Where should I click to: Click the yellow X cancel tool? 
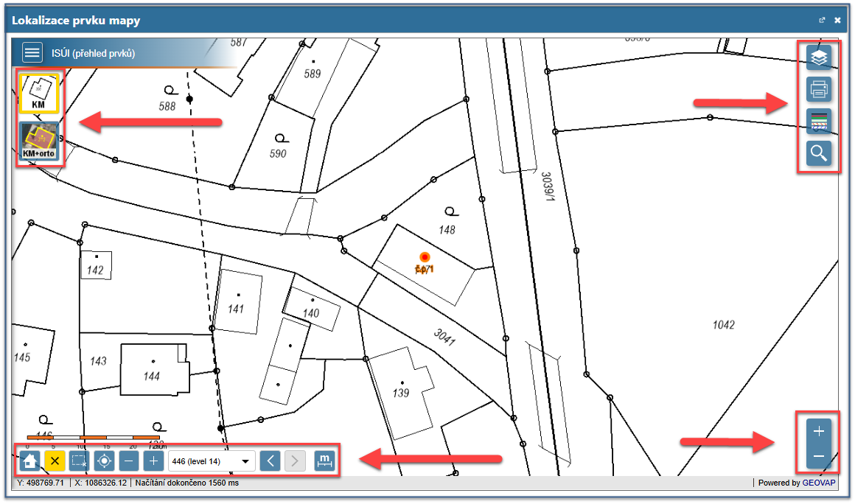coord(55,461)
